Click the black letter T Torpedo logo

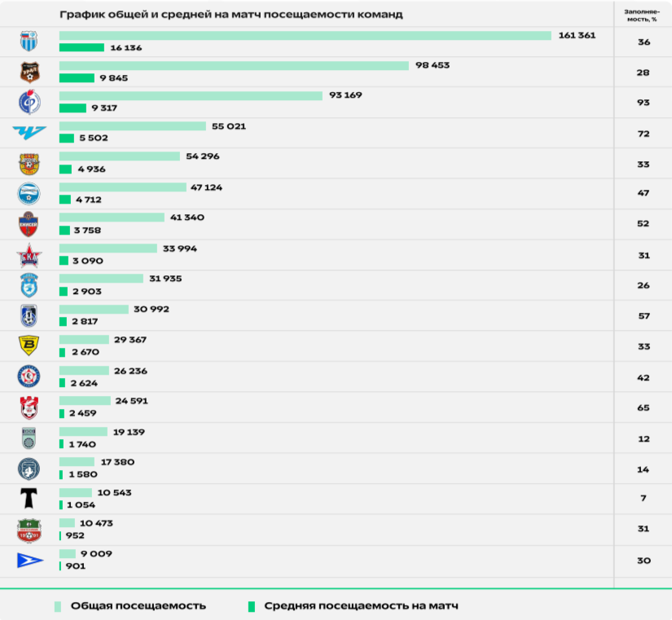pos(29,499)
